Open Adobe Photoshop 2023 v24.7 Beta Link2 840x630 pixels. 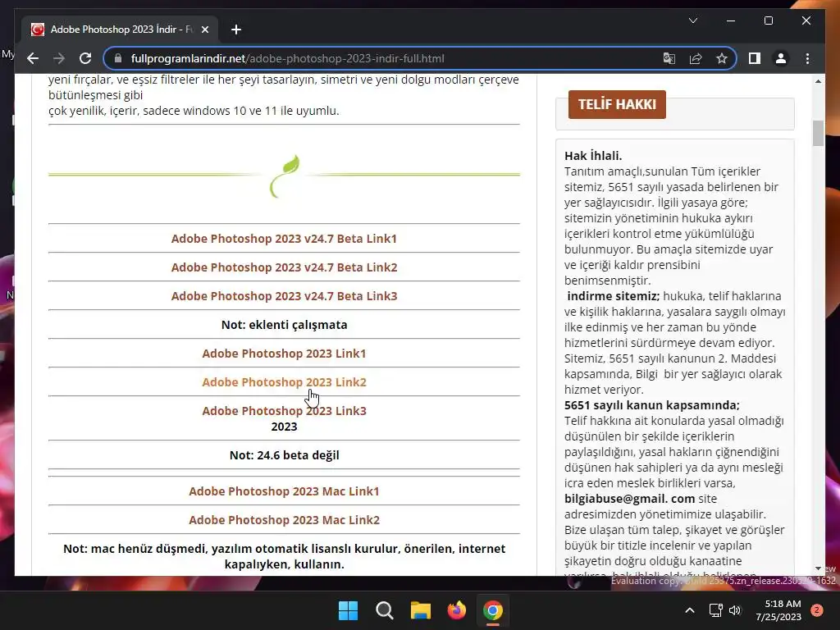pyautogui.click(x=284, y=267)
